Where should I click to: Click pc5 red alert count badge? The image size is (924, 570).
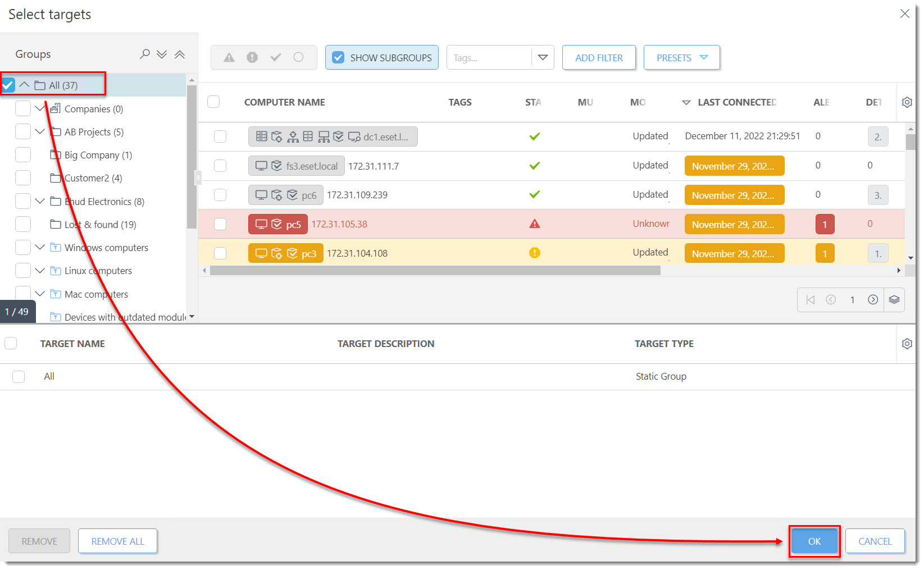tap(825, 224)
